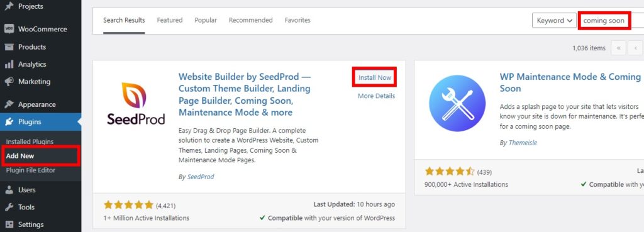Click the WooCommerce logo icon

click(x=9, y=29)
